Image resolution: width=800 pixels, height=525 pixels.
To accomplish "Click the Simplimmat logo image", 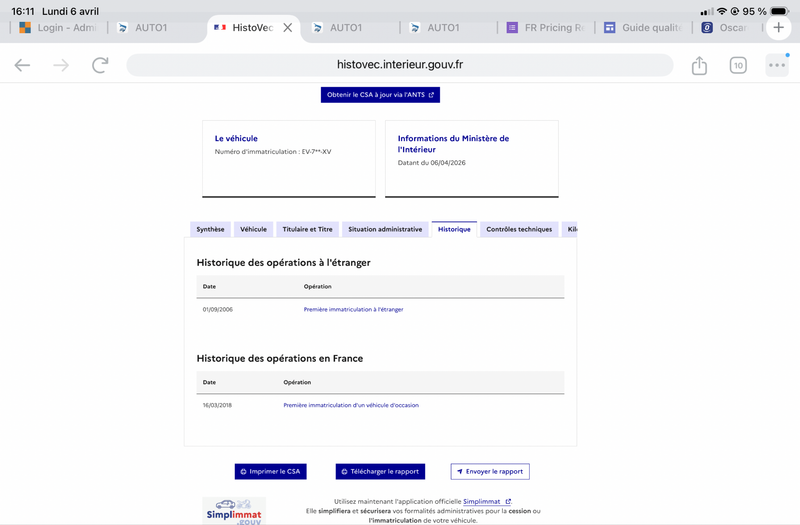I will tap(233, 511).
